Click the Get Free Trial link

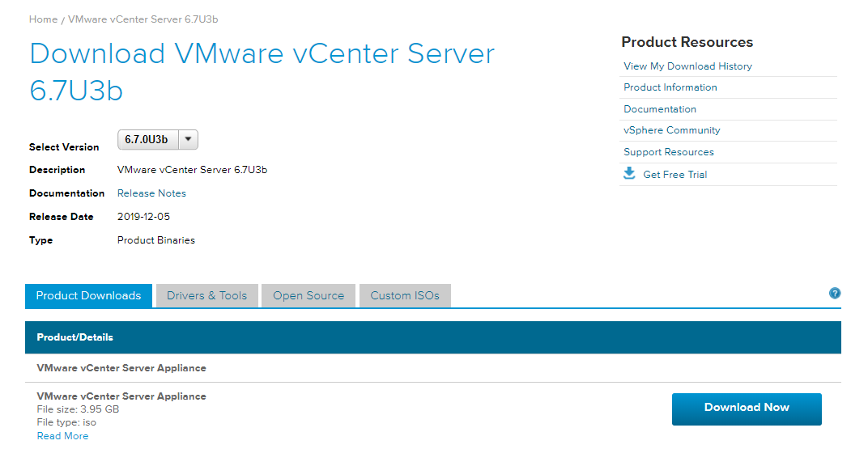(x=674, y=175)
